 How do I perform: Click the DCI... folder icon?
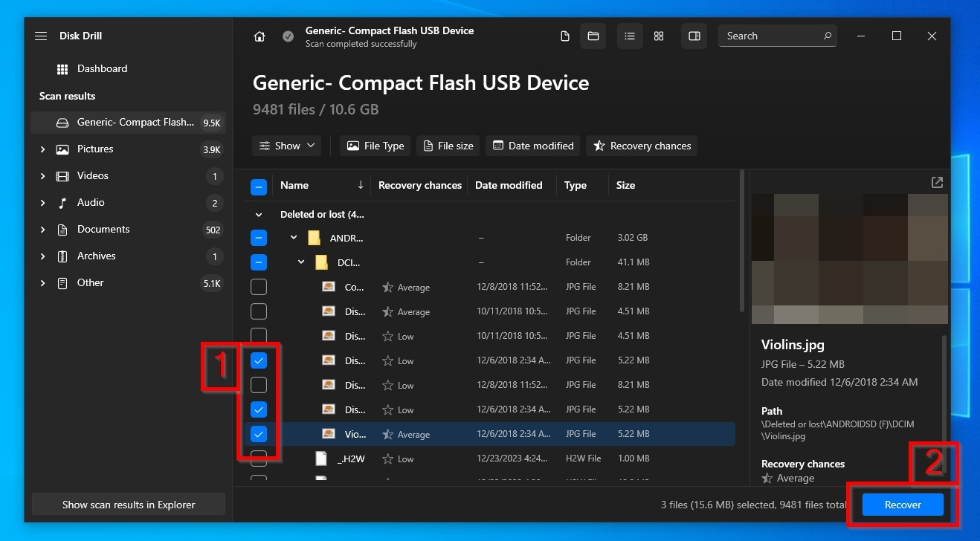tap(321, 262)
